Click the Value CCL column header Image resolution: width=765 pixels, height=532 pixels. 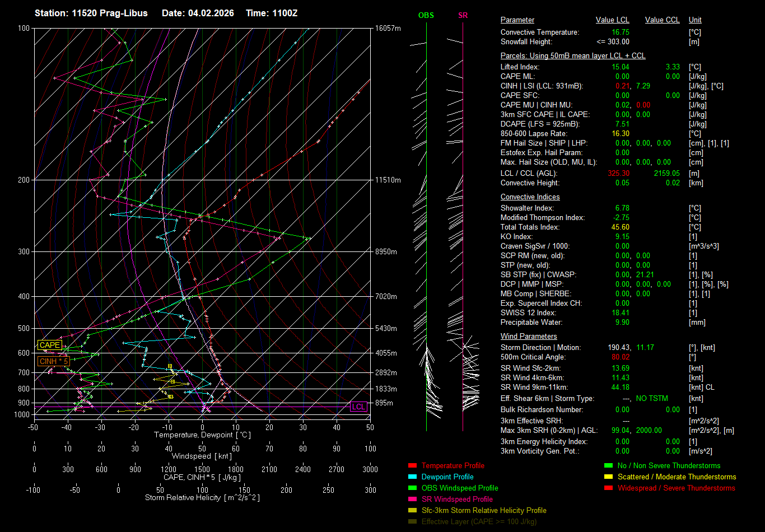[662, 20]
